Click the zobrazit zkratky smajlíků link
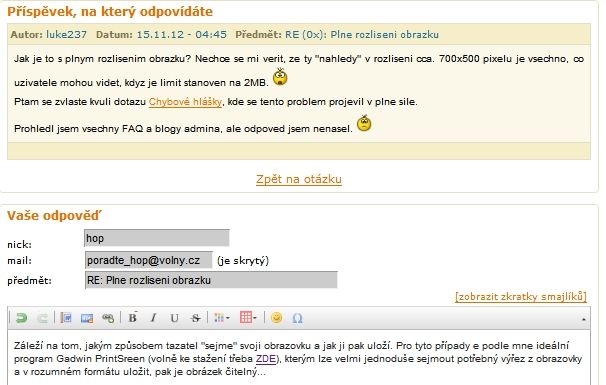The width and height of the screenshot is (606, 385). point(521,297)
